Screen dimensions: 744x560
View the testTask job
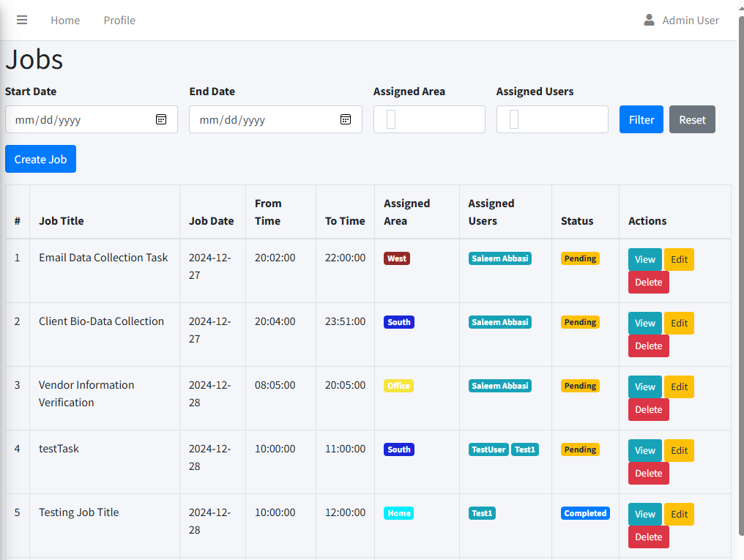click(x=645, y=450)
